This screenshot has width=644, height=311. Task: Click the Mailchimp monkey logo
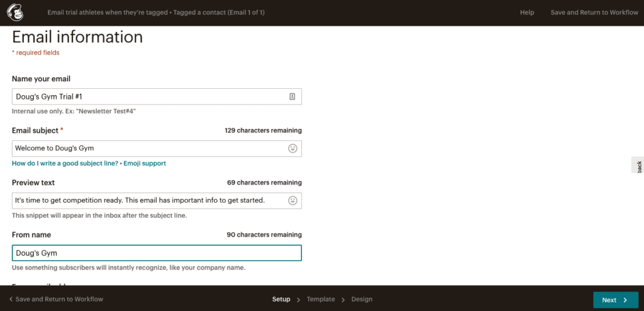coord(15,13)
